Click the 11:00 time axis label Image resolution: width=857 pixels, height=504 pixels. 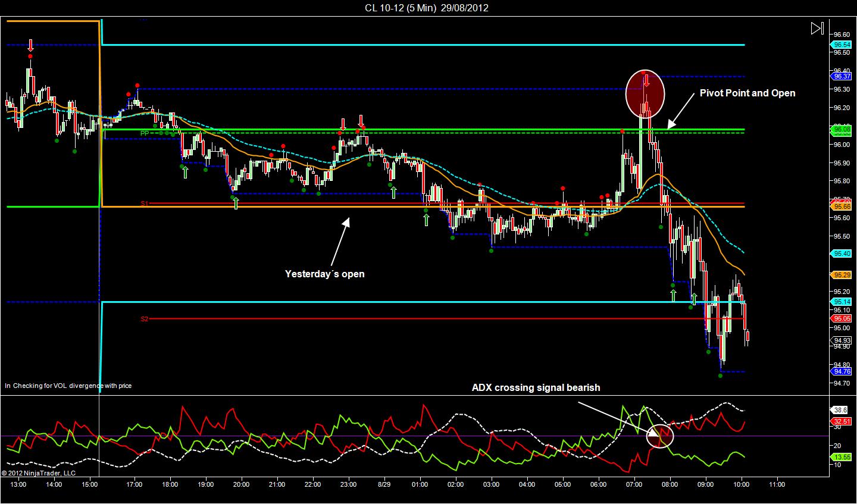tap(777, 484)
